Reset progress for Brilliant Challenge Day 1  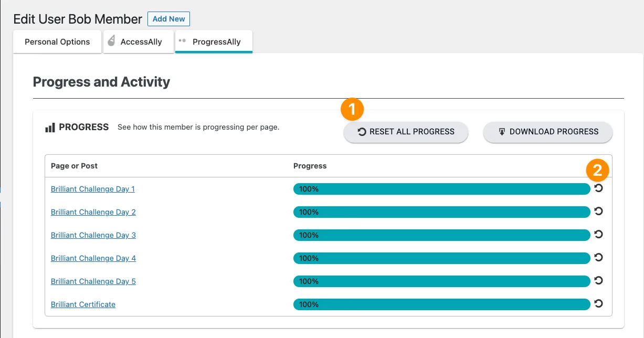[x=598, y=188]
